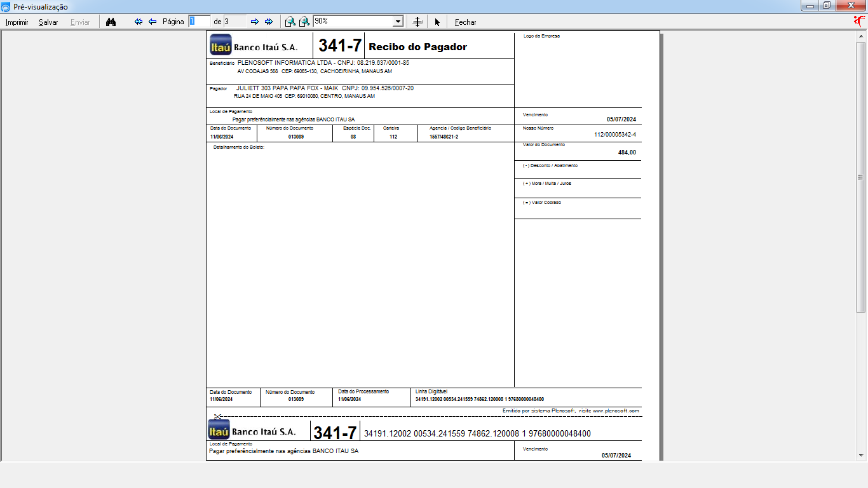Jump to the first page
The image size is (868, 488).
(139, 22)
